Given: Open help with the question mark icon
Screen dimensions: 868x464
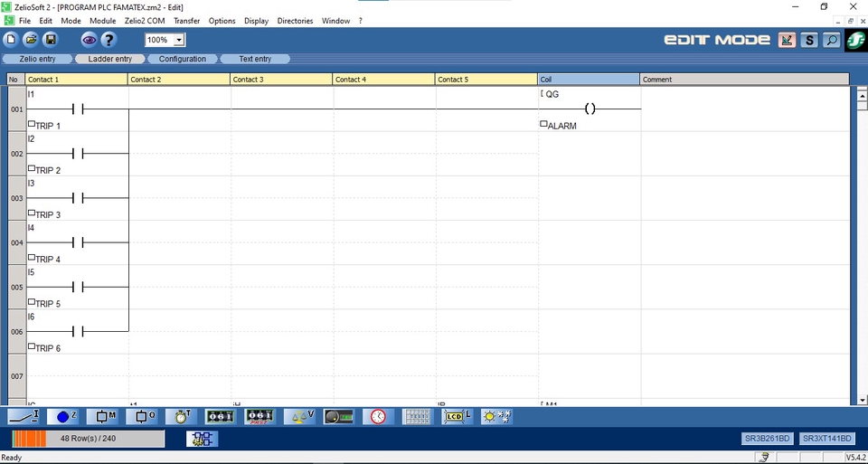Looking at the screenshot, I should click(x=109, y=40).
